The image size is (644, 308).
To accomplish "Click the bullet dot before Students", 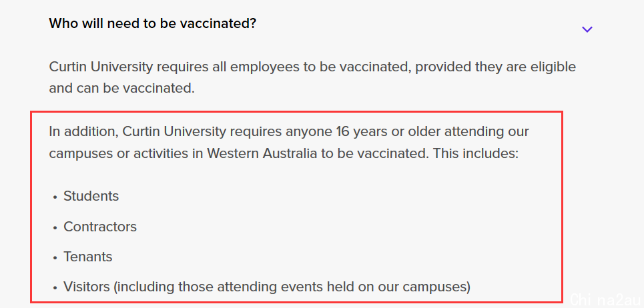I will 55,197.
